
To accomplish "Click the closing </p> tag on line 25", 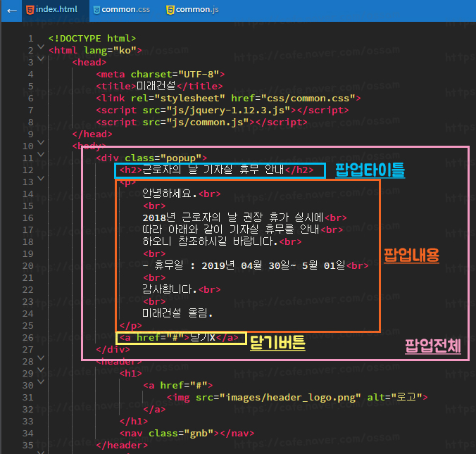I will click(130, 326).
